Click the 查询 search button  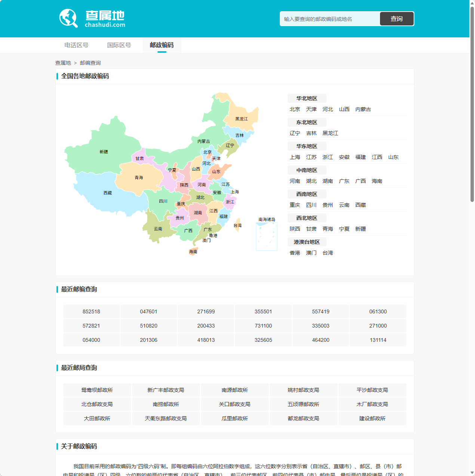point(396,18)
